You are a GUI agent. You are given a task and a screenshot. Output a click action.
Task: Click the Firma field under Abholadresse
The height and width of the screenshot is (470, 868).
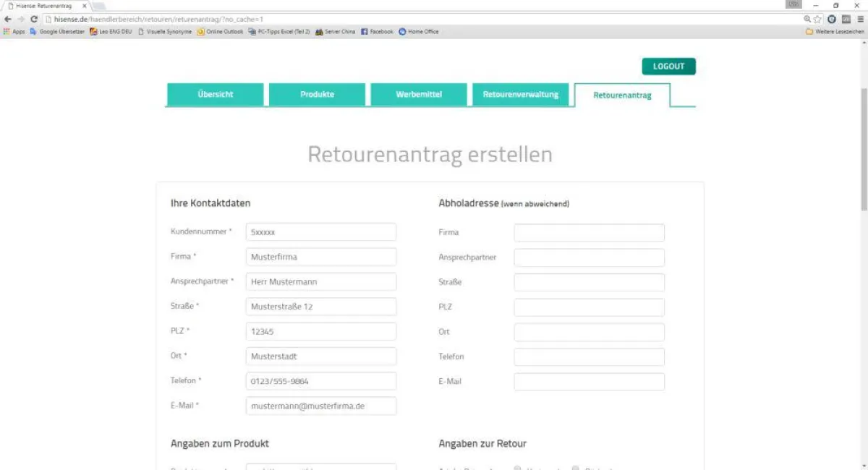point(589,232)
